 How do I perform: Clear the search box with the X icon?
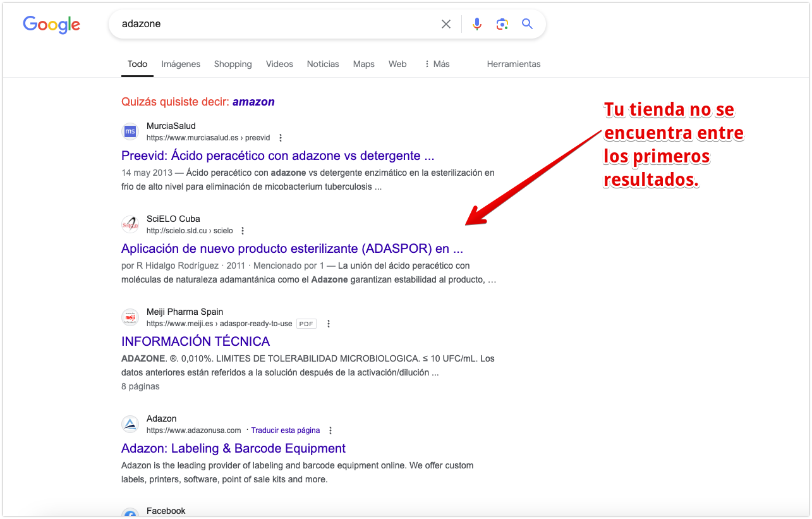[446, 24]
